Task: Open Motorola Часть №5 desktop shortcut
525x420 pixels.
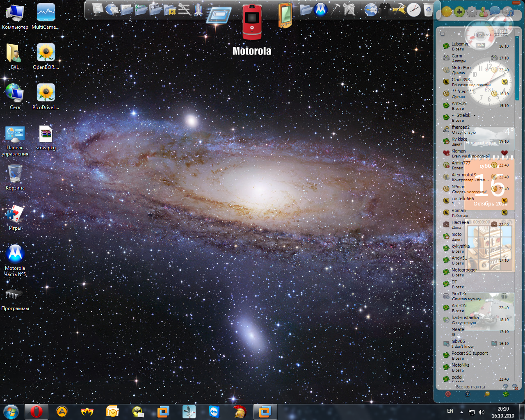Action: point(15,261)
